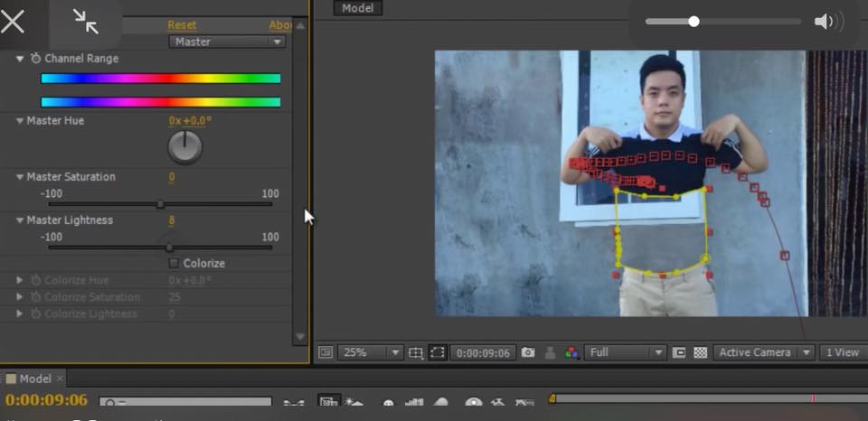The height and width of the screenshot is (421, 868).
Task: Click the effect panel scrollbar down arrow
Action: tap(300, 336)
